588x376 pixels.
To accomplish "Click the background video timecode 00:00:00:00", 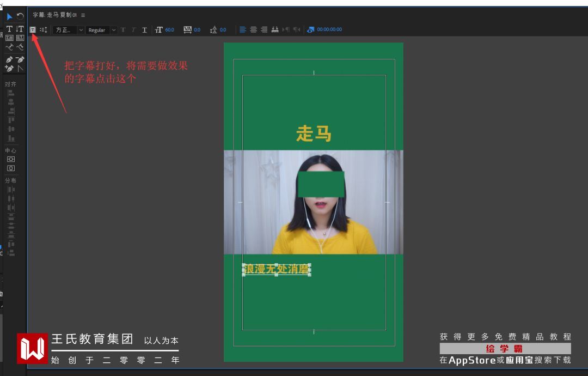I will tap(329, 29).
